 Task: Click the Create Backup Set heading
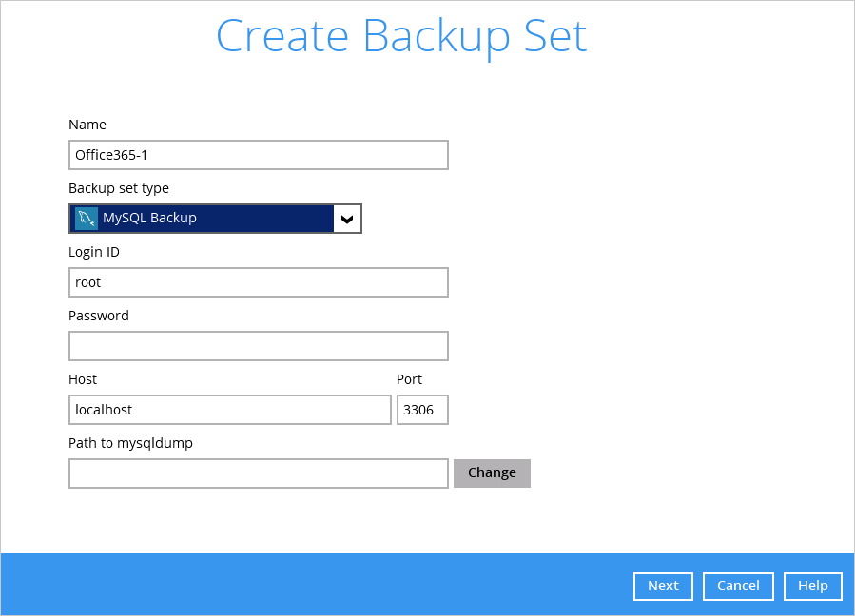coord(400,36)
